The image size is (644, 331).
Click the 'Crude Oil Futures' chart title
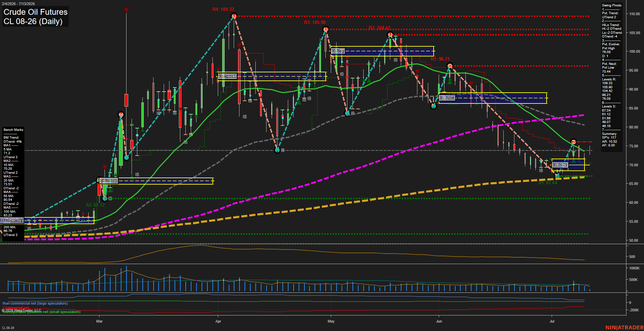36,12
